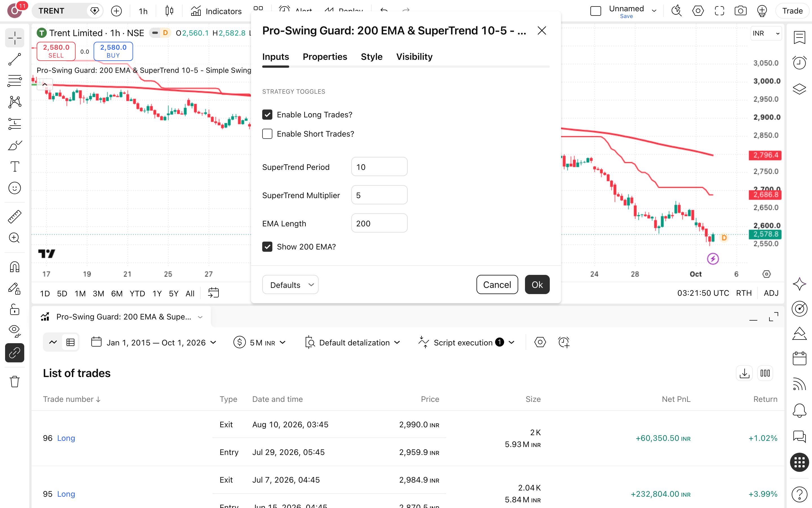
Task: Open the Fibonacci retracement tools
Action: 14,81
